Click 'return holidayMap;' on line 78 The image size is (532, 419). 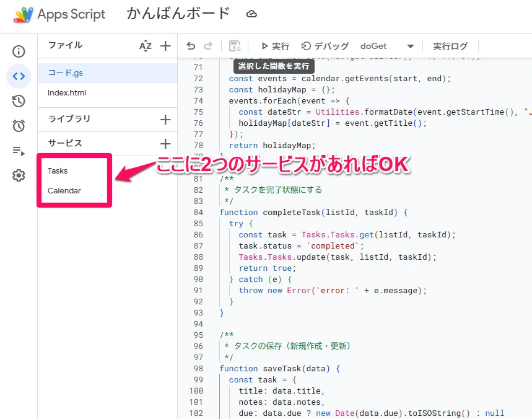tap(273, 146)
